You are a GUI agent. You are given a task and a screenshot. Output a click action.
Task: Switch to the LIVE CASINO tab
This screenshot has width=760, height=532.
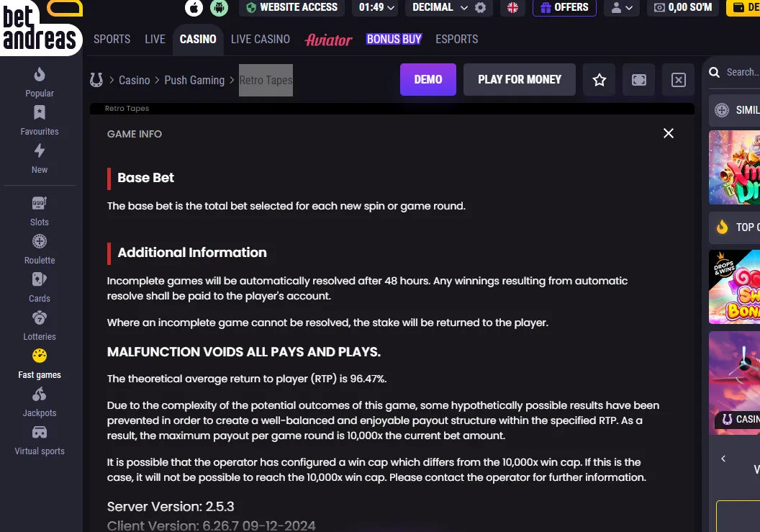261,40
